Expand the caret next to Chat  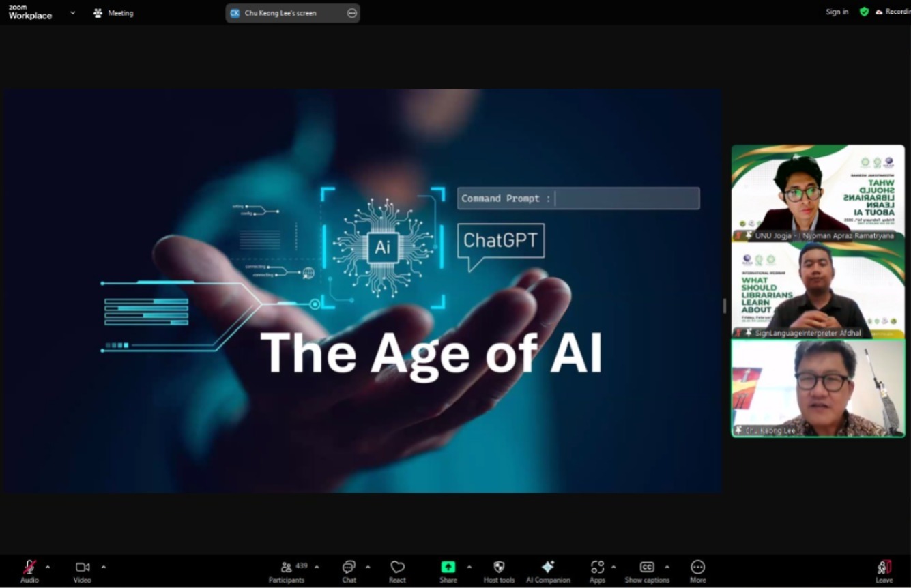(368, 567)
